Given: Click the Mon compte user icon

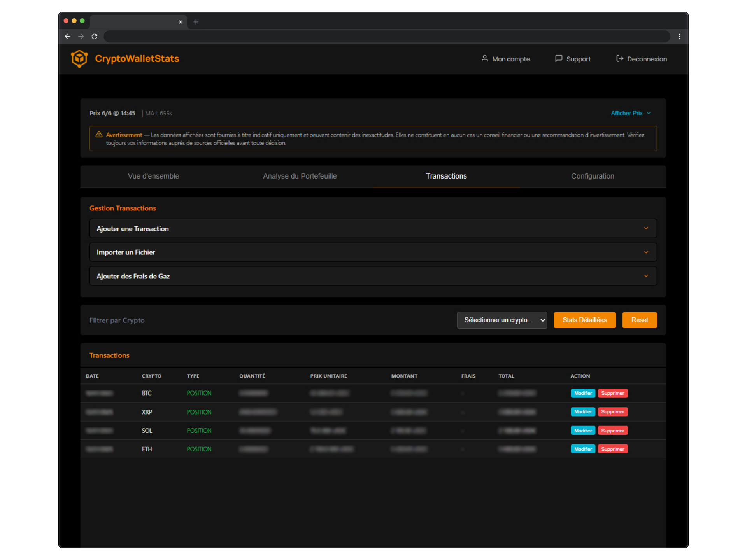Looking at the screenshot, I should coord(484,58).
